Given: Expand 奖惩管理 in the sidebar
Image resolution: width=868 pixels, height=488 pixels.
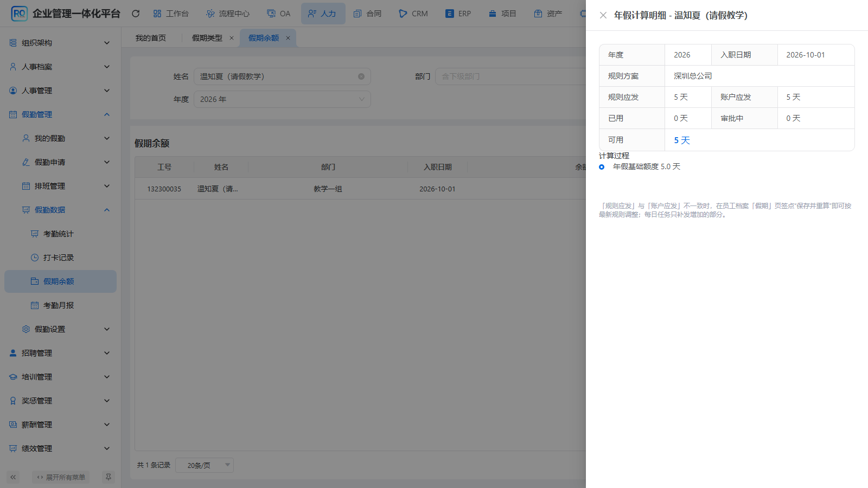Looking at the screenshot, I should (x=60, y=401).
